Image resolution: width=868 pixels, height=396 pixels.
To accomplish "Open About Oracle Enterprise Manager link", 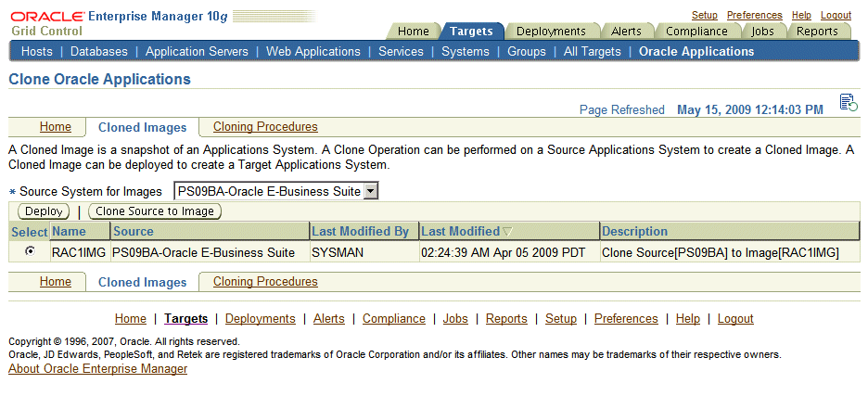I will [x=98, y=368].
